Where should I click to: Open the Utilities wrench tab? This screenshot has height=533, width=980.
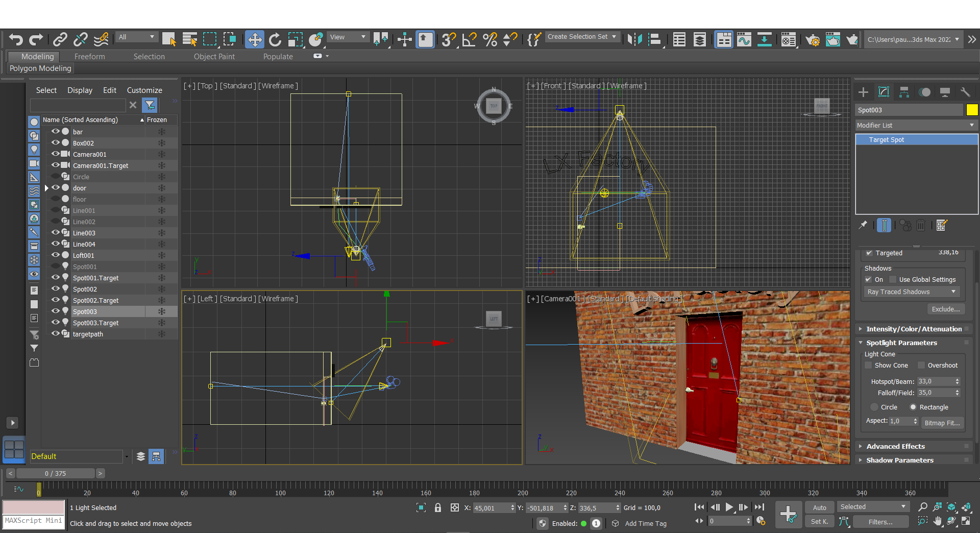[x=965, y=92]
